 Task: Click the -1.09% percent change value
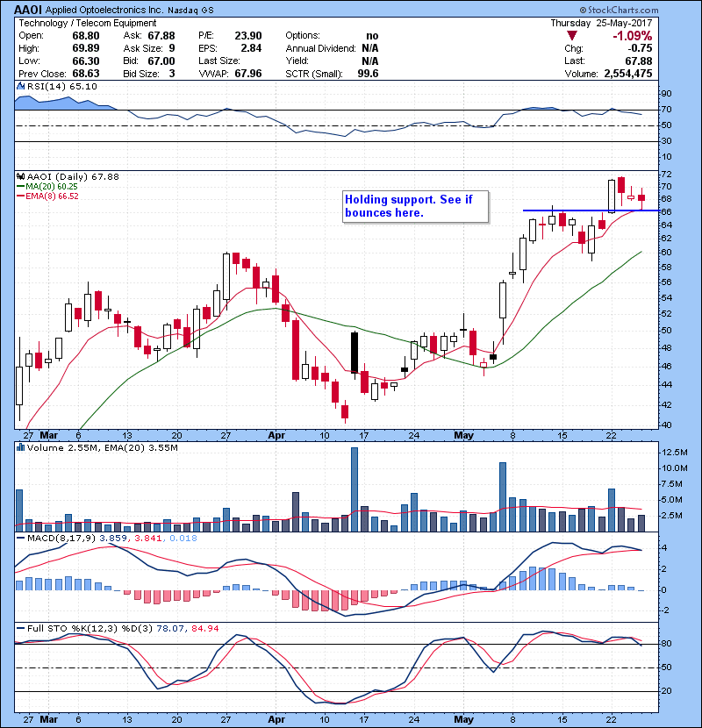click(633, 36)
